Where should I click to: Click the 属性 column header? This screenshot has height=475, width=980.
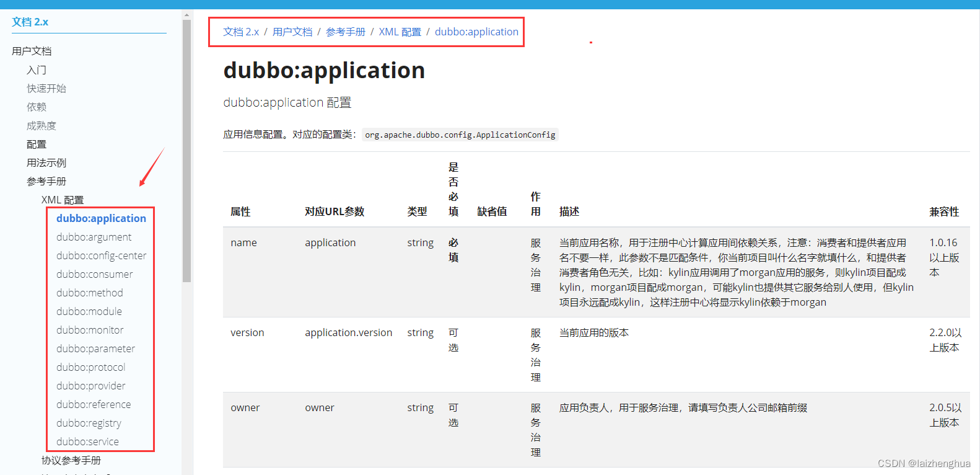point(240,211)
